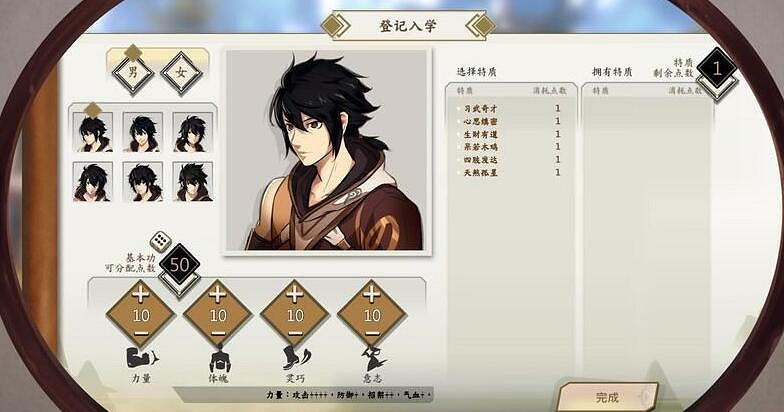This screenshot has height=412, width=784.
Task: Click the large character portrait preview
Action: pos(327,150)
